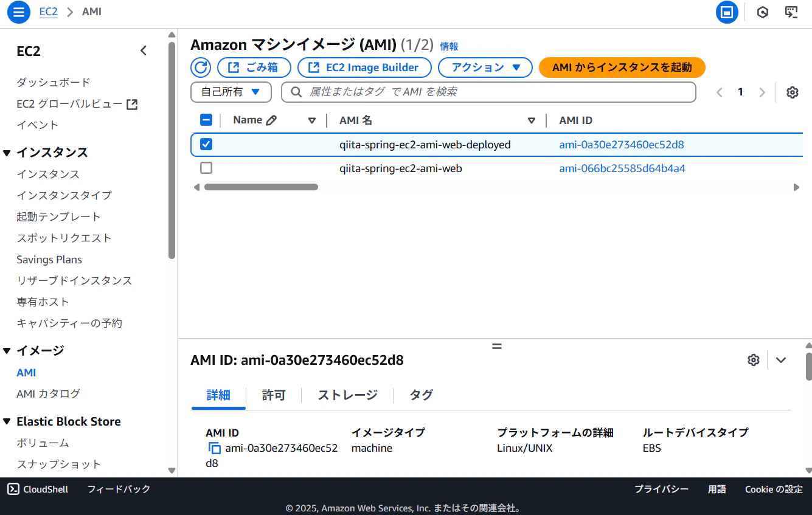Viewport: 812px width, 515px height.
Task: Switch to the ストレージ tab
Action: point(347,395)
